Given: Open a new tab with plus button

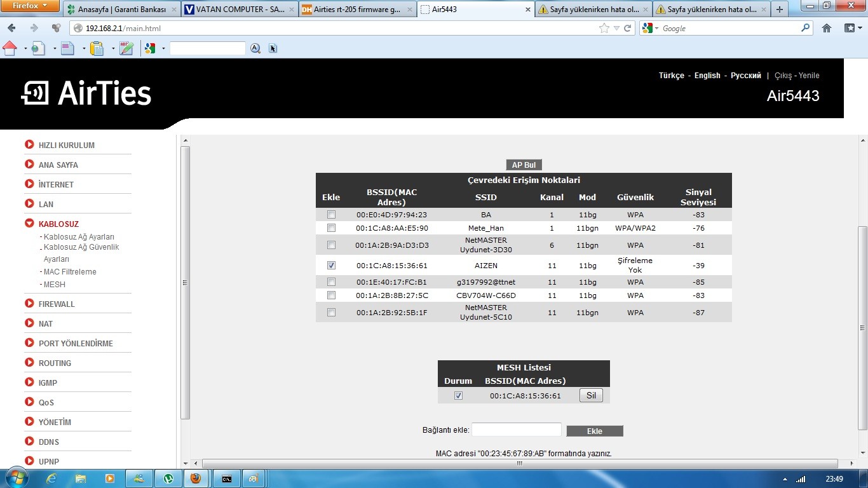Looking at the screenshot, I should 780,10.
